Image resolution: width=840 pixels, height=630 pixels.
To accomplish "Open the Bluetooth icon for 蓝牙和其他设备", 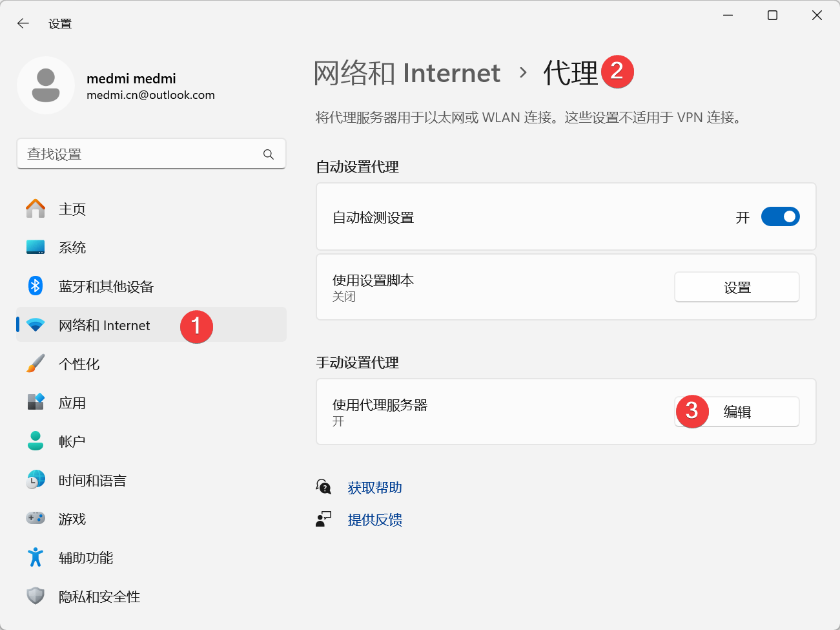I will click(x=36, y=286).
